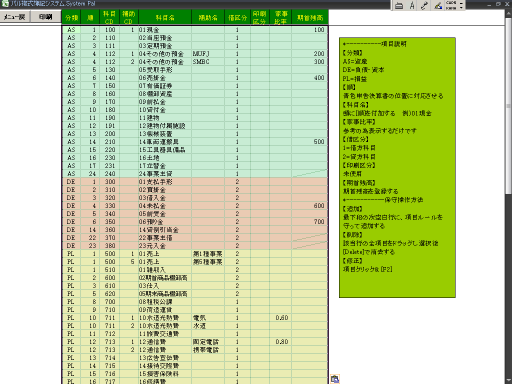Click the vertical scrollbar up arrow

click(509, 14)
